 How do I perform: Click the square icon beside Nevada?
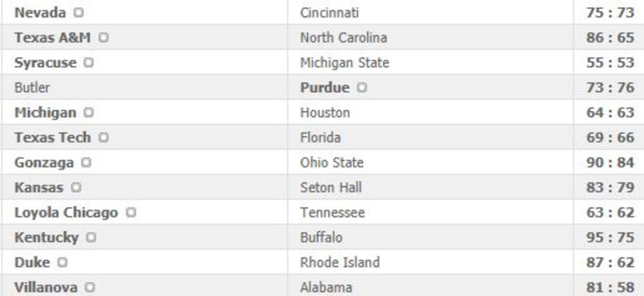[x=79, y=13]
